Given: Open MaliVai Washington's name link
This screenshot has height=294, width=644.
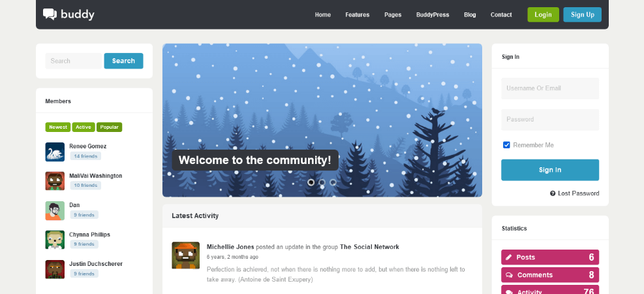Looking at the screenshot, I should tap(96, 176).
